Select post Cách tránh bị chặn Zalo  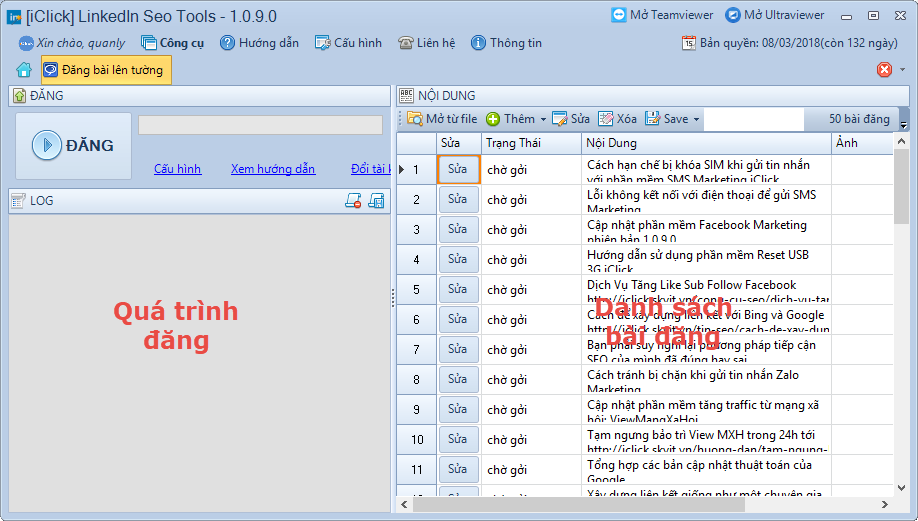(x=706, y=379)
